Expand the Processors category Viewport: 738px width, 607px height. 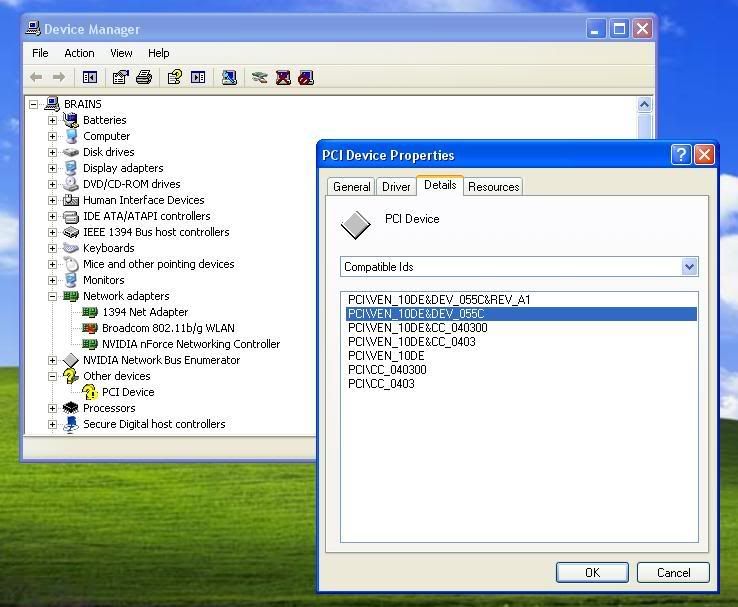click(x=52, y=408)
